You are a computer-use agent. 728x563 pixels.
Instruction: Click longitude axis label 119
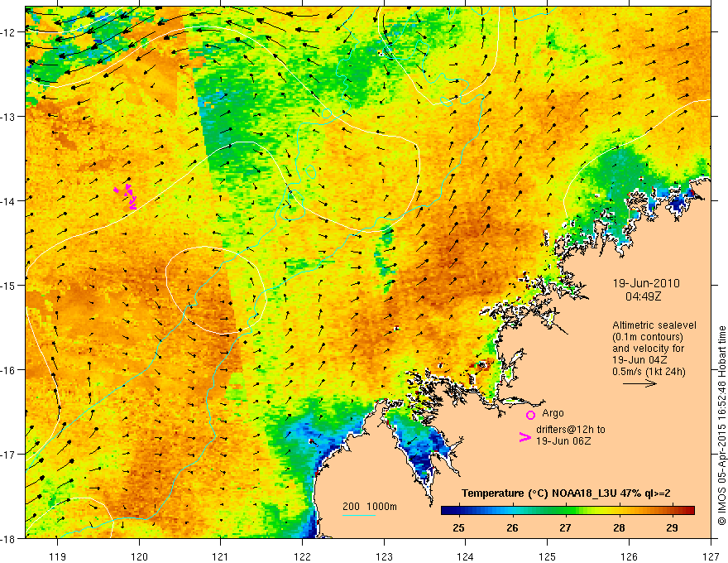pyautogui.click(x=58, y=556)
